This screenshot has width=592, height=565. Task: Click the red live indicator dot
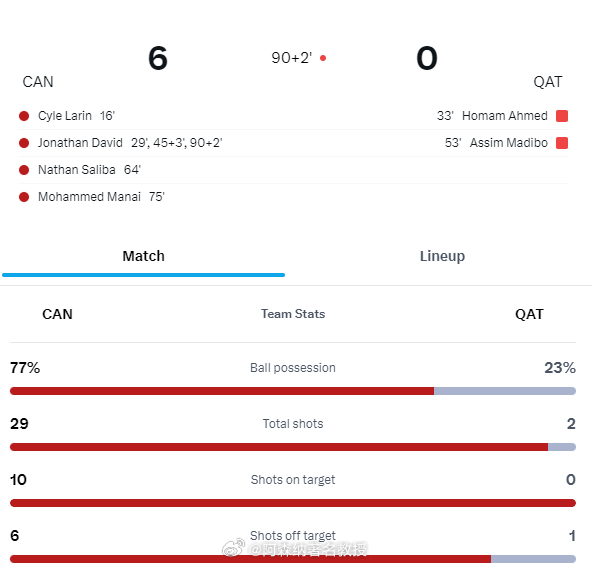point(323,58)
